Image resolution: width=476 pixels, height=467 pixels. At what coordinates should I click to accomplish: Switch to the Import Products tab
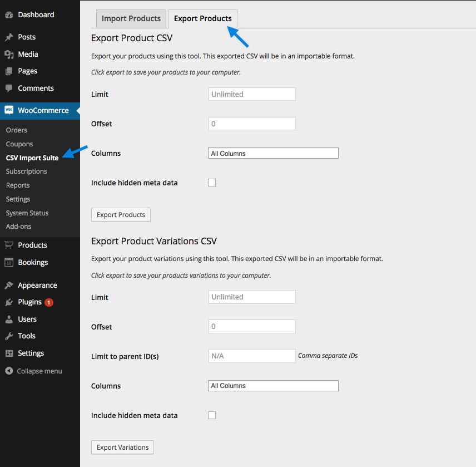(131, 18)
